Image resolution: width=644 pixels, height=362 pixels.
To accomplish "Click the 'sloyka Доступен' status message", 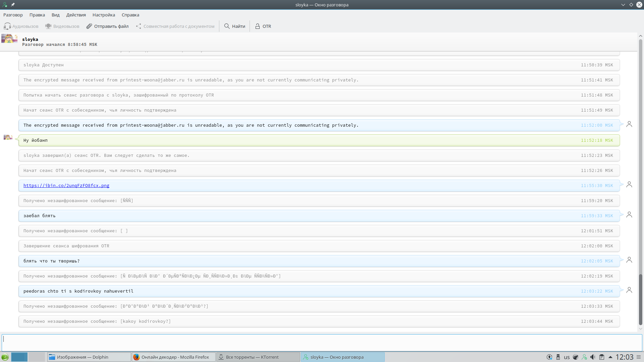I will click(319, 65).
